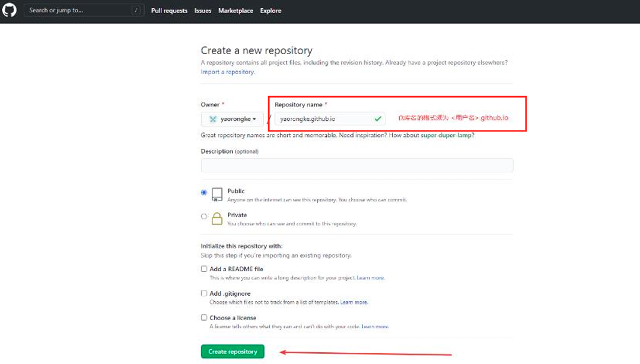Open Pull requests in the top navigation
The width and height of the screenshot is (640, 364).
(169, 11)
